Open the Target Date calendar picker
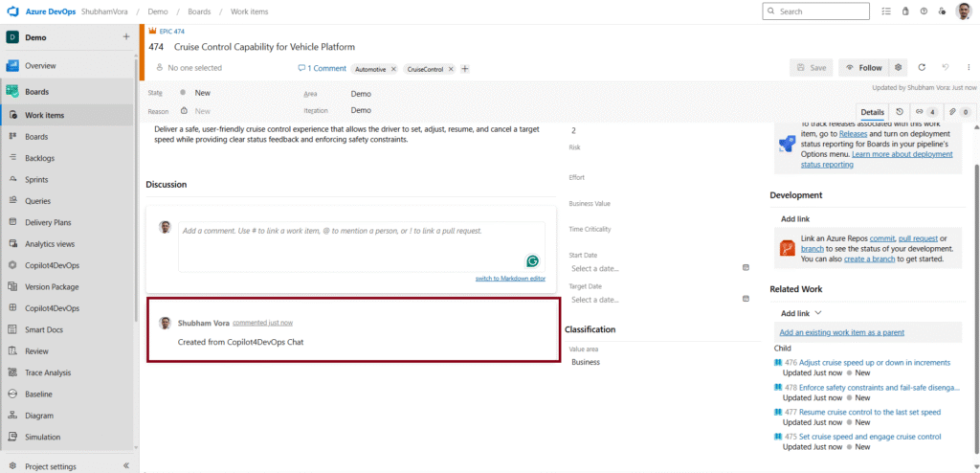980x473 pixels. click(x=746, y=299)
